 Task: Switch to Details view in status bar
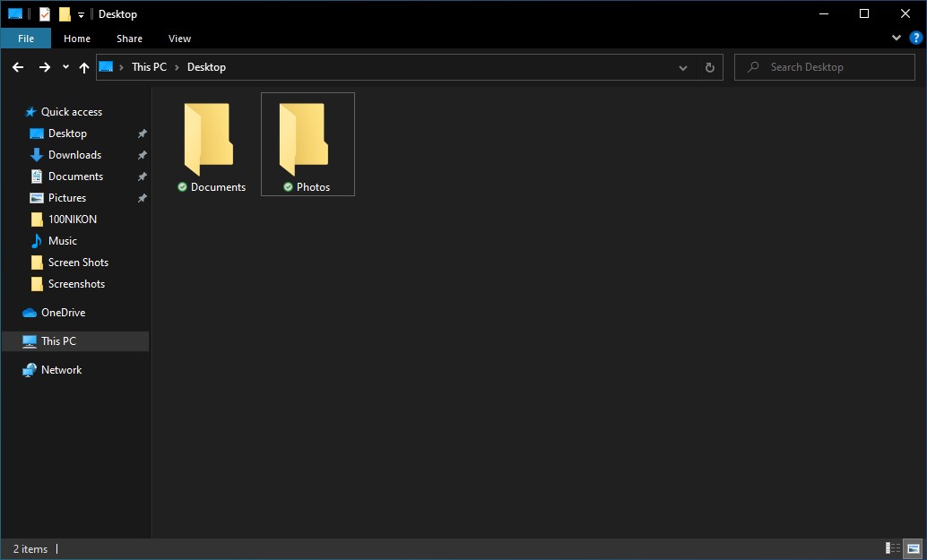[x=893, y=548]
